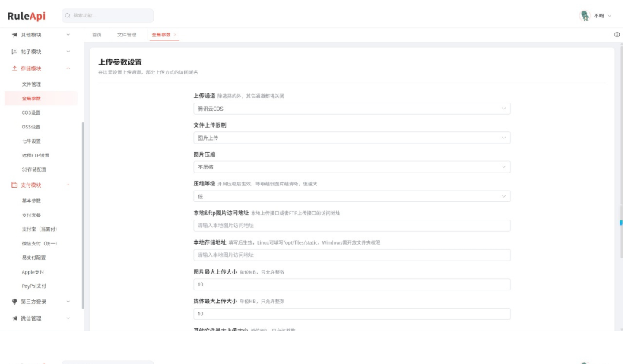The image size is (625, 364).
Task: Click the 图片最大上传大小 field
Action: [x=351, y=284]
